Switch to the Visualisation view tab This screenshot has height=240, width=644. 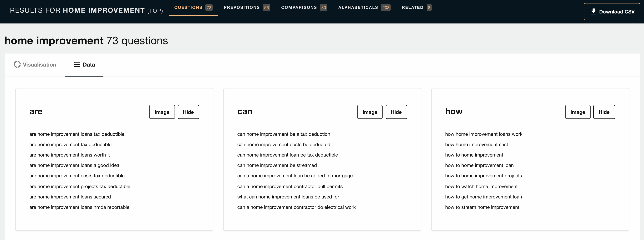click(35, 65)
